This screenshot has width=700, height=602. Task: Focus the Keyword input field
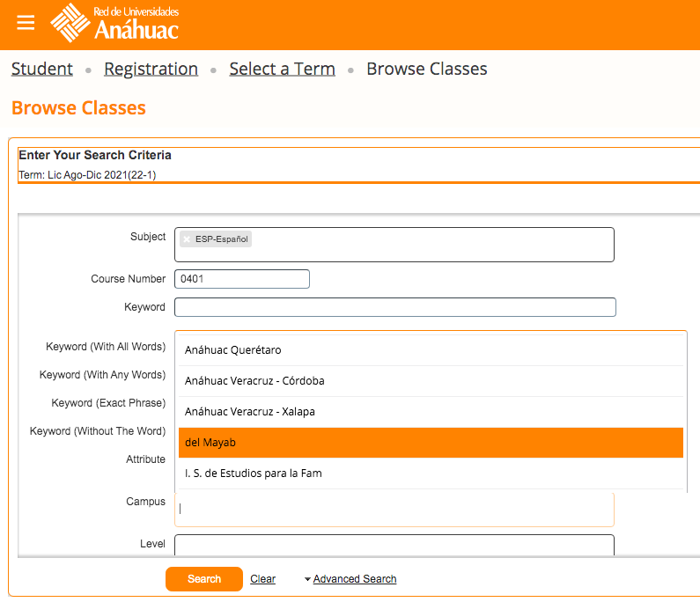pos(394,307)
